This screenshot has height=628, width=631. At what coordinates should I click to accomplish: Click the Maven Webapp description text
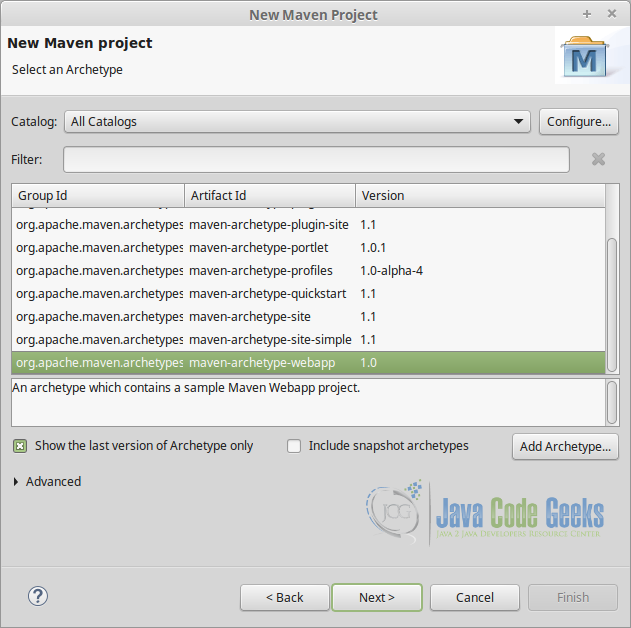coord(186,387)
